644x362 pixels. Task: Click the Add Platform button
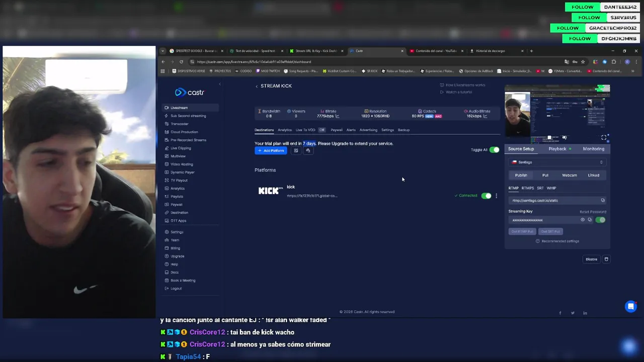pyautogui.click(x=271, y=150)
